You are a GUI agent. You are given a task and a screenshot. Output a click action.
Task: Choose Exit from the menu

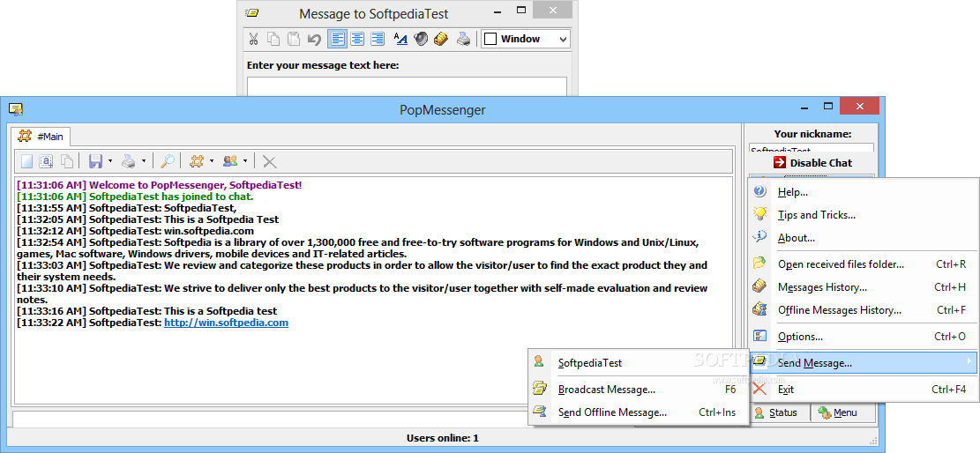(864, 390)
